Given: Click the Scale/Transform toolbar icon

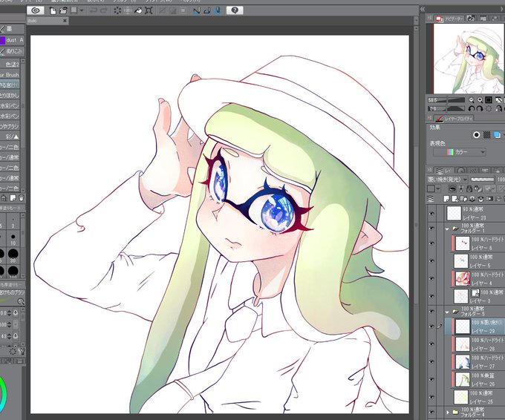Looking at the screenshot, I should coord(149,10).
